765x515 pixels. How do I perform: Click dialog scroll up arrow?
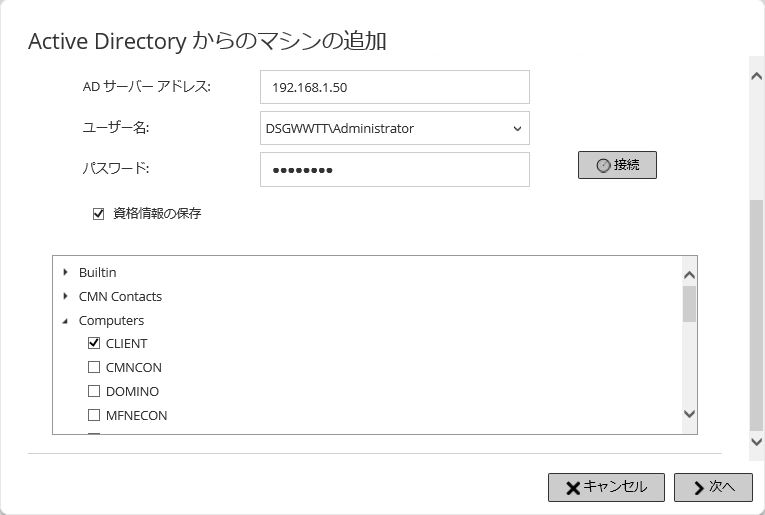click(x=756, y=76)
